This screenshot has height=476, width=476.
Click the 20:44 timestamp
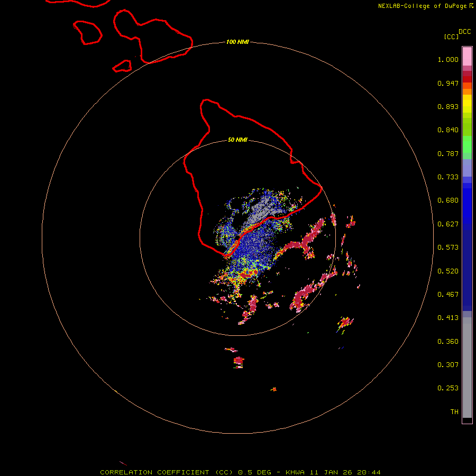(x=369, y=472)
